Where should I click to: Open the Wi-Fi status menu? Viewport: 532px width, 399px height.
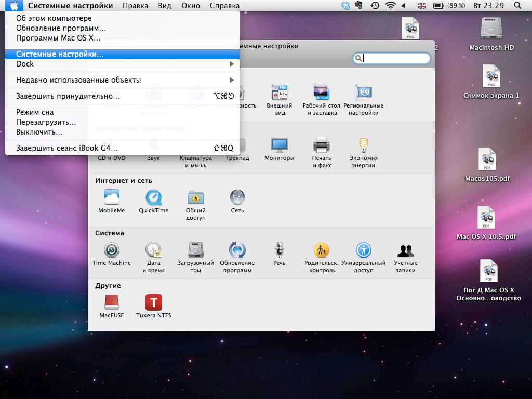pos(391,5)
